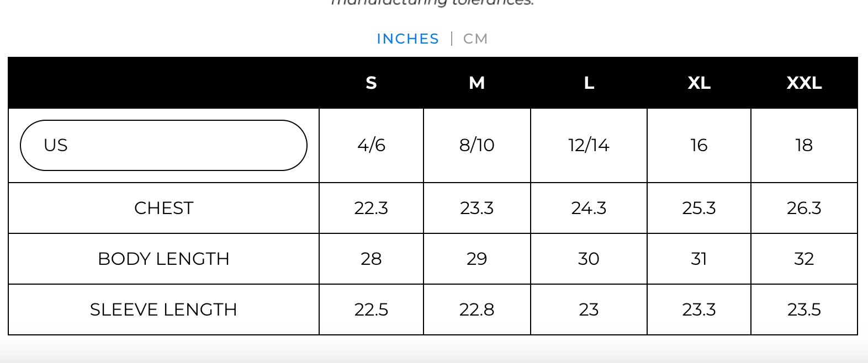Click the US size 18 cell
Viewport: 868px width, 363px height.
coord(804,145)
